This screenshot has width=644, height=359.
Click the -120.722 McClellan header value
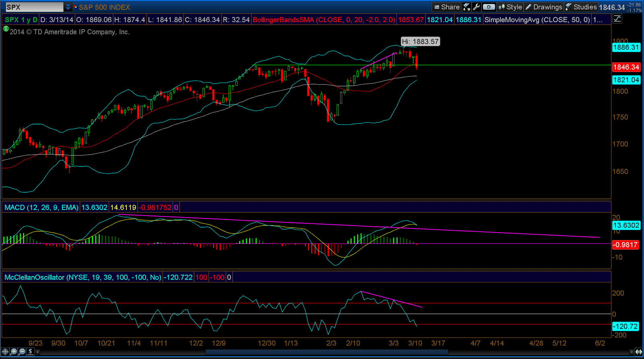(178, 277)
